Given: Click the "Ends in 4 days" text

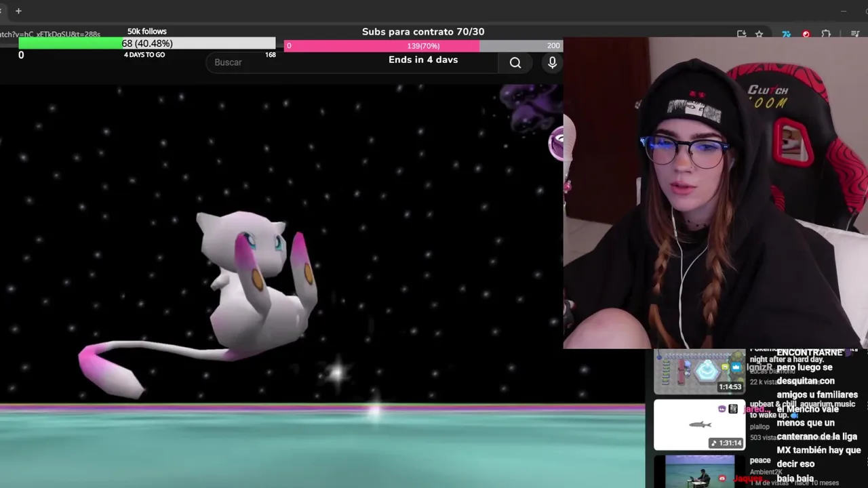Looking at the screenshot, I should 423,60.
